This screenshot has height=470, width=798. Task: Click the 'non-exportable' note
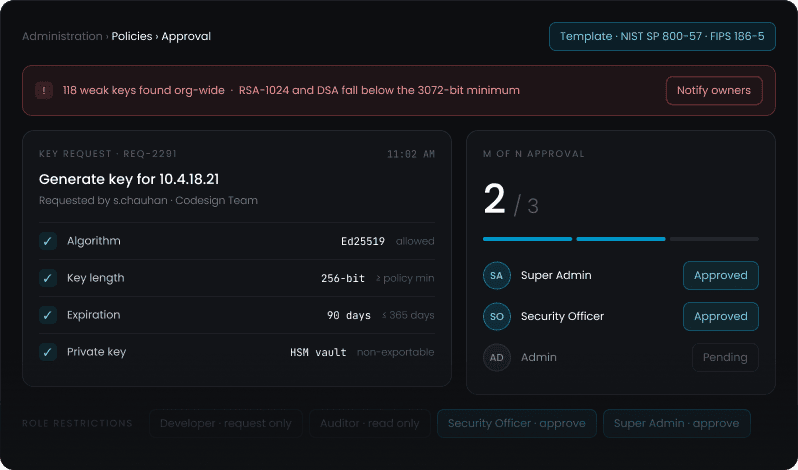coord(395,352)
